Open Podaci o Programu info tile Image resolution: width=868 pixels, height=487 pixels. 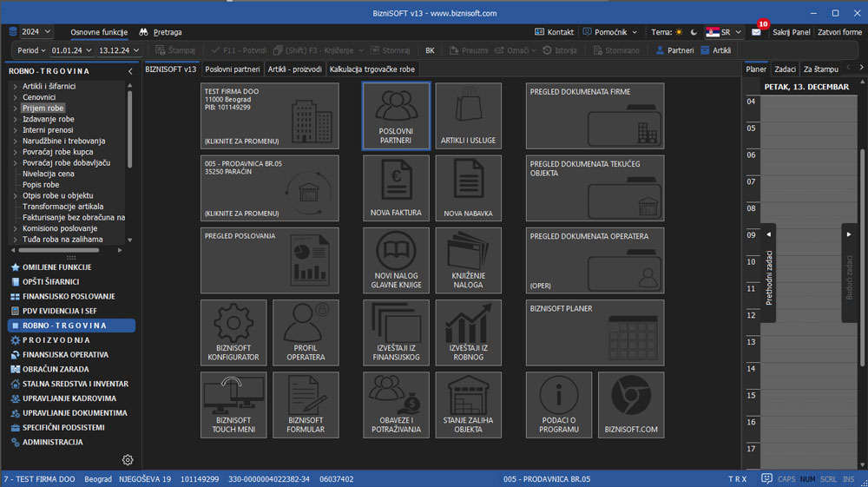click(x=558, y=405)
